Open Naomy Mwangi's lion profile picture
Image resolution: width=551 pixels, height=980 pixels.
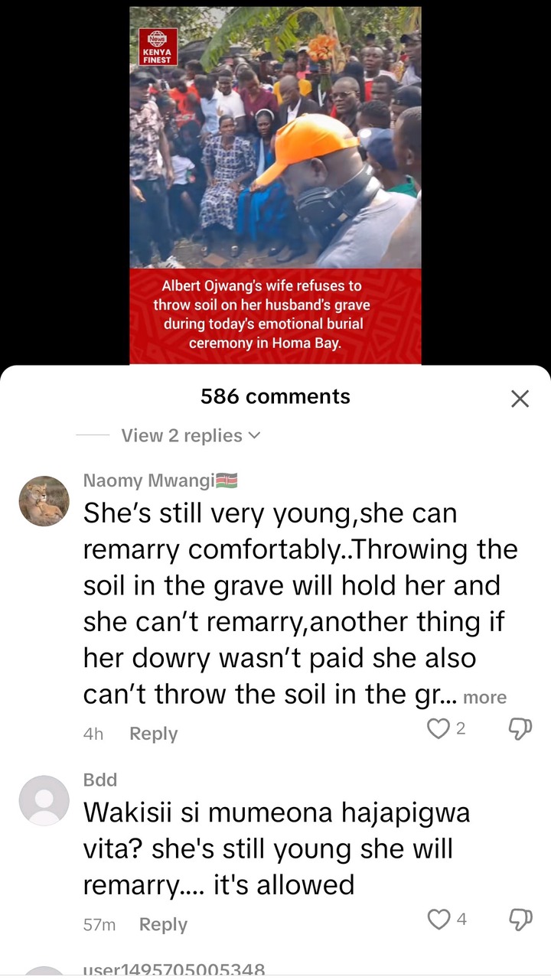click(x=44, y=501)
